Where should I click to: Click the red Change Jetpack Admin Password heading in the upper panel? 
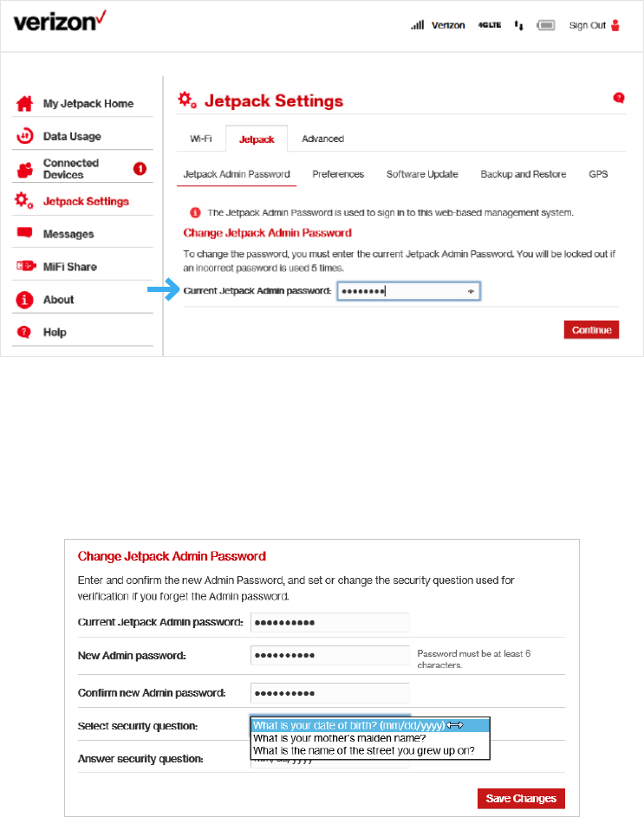(267, 233)
